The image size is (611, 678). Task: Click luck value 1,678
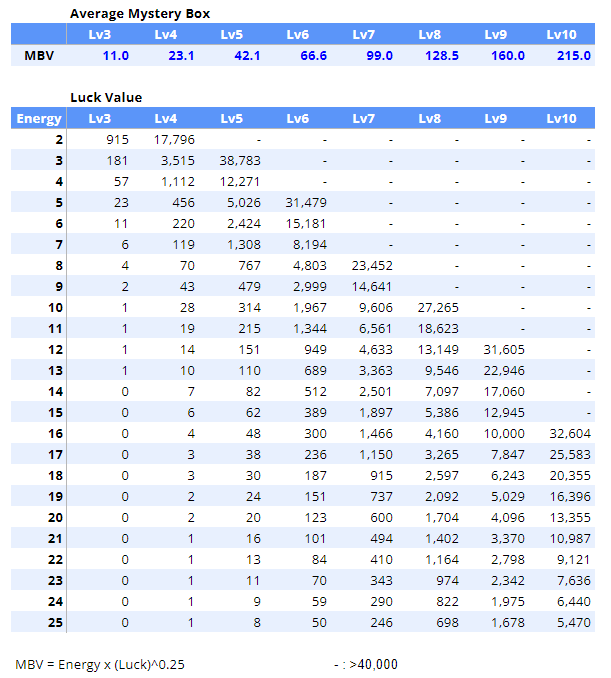[x=508, y=623]
